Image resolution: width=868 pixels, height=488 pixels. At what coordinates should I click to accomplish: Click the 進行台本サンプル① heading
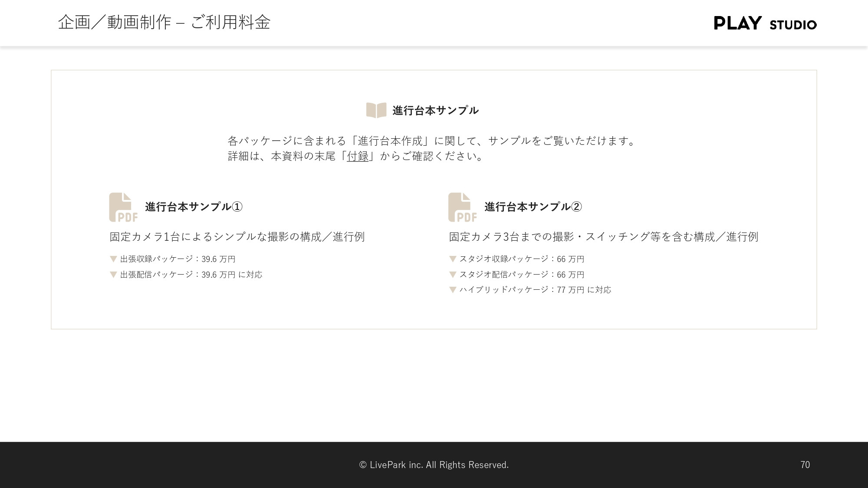pos(194,207)
